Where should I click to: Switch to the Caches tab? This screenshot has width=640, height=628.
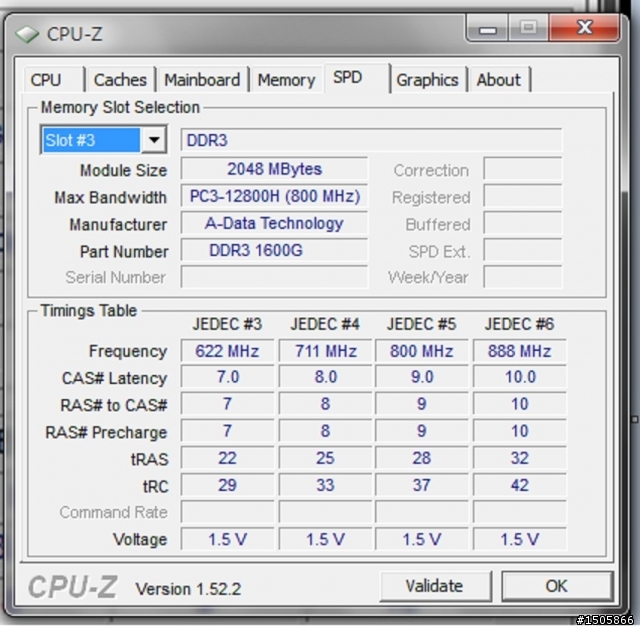pyautogui.click(x=120, y=80)
